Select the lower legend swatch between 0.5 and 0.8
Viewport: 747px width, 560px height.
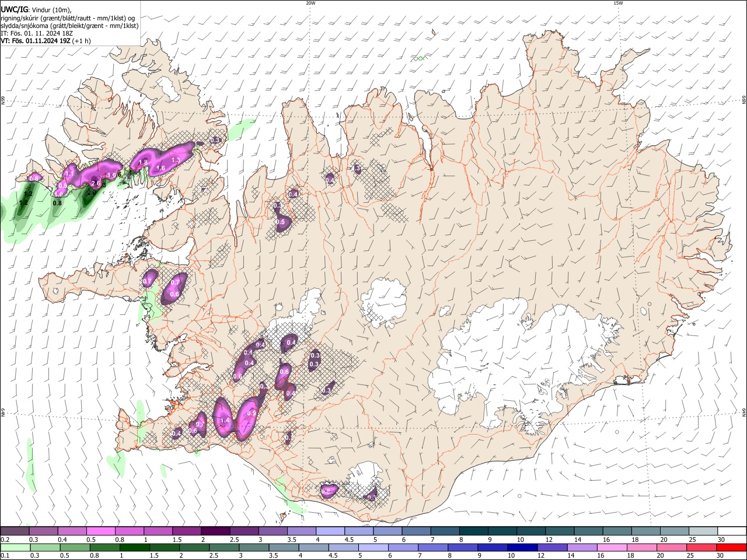(x=74, y=548)
